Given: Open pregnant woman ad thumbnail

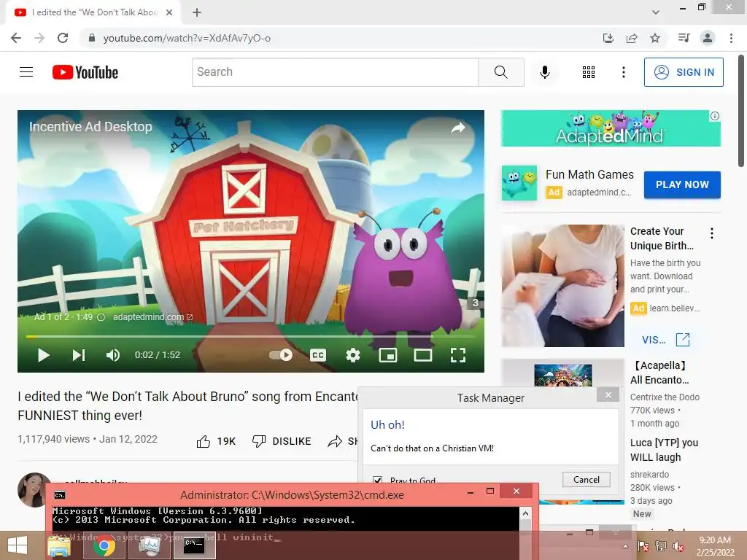Looking at the screenshot, I should (x=562, y=286).
